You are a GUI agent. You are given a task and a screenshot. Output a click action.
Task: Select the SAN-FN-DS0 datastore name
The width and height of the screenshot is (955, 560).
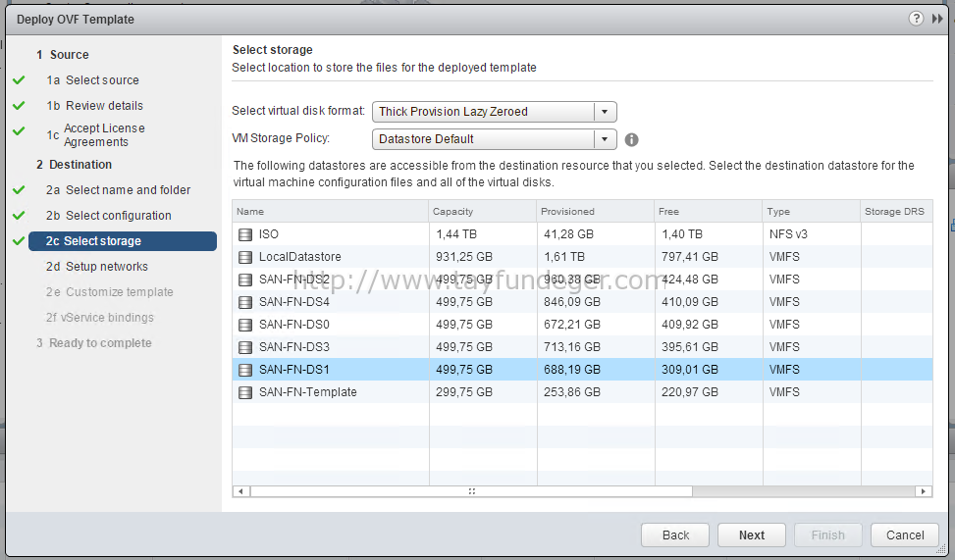(x=294, y=325)
